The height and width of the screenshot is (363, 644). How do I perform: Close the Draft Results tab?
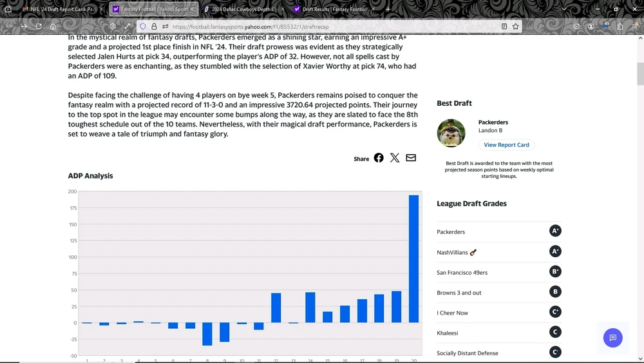[x=373, y=8]
